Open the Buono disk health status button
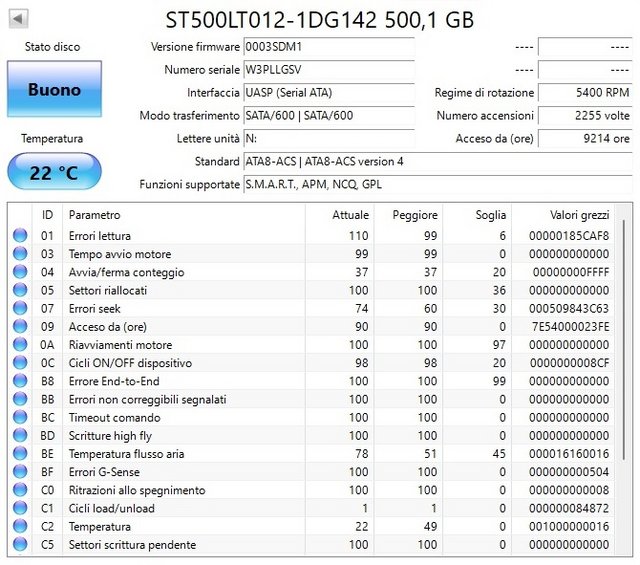 [54, 89]
